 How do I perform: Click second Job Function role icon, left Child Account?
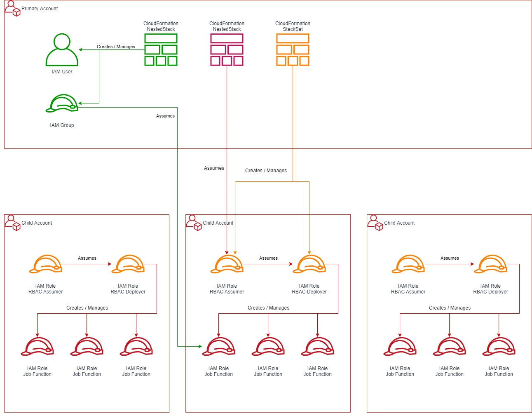[87, 346]
